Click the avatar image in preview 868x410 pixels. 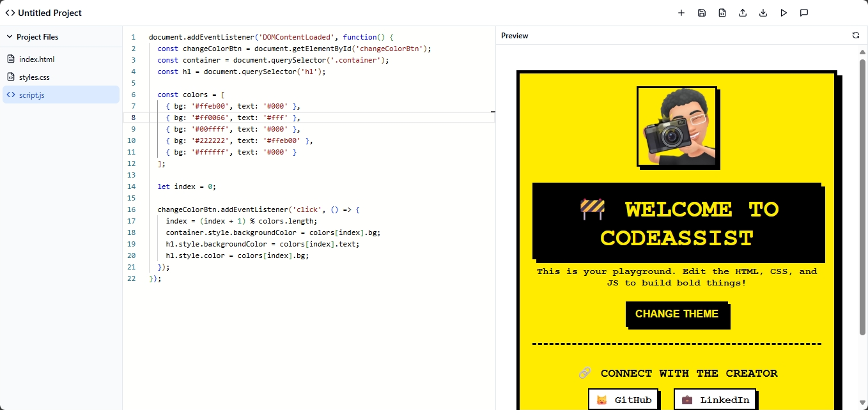click(x=677, y=126)
